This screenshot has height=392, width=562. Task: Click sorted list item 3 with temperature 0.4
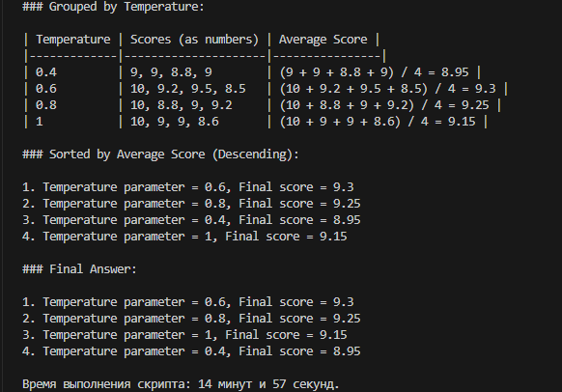(191, 220)
